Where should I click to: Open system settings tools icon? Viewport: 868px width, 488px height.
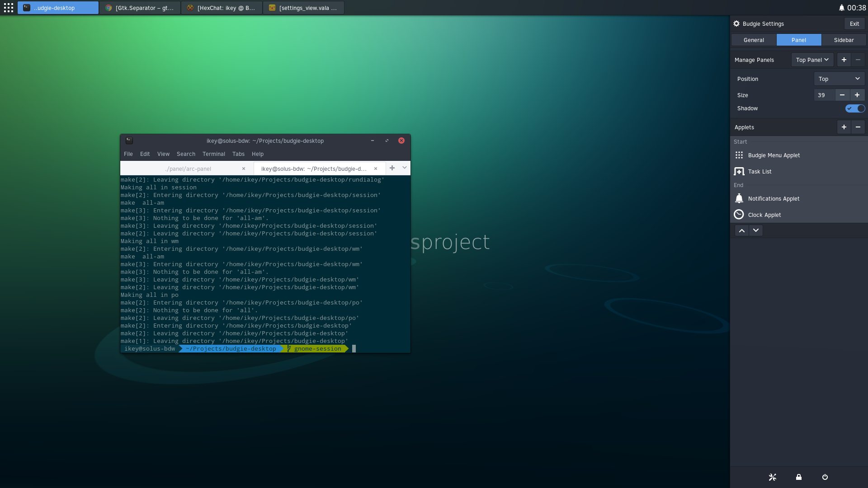click(x=773, y=477)
